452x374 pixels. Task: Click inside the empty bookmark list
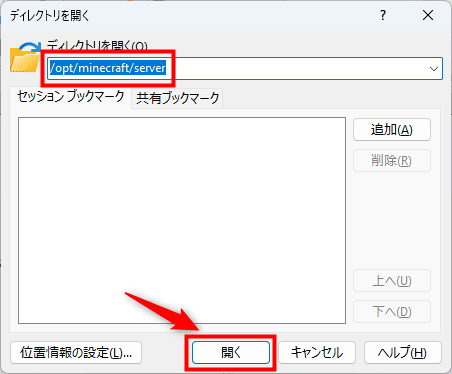(x=182, y=220)
